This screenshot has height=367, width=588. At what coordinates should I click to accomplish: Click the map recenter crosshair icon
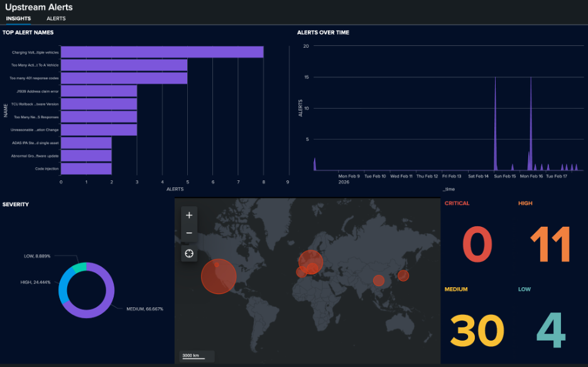coord(189,254)
